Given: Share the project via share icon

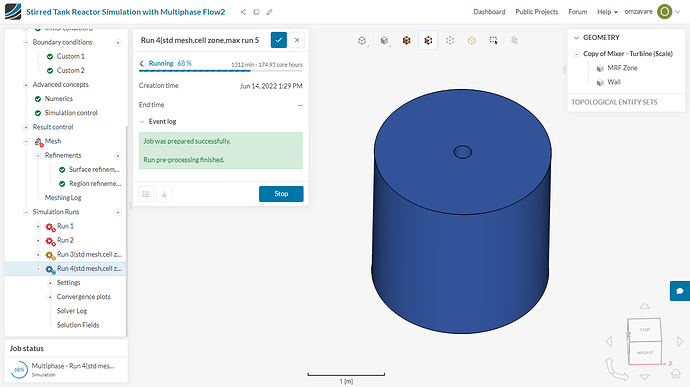Looking at the screenshot, I should 243,12.
